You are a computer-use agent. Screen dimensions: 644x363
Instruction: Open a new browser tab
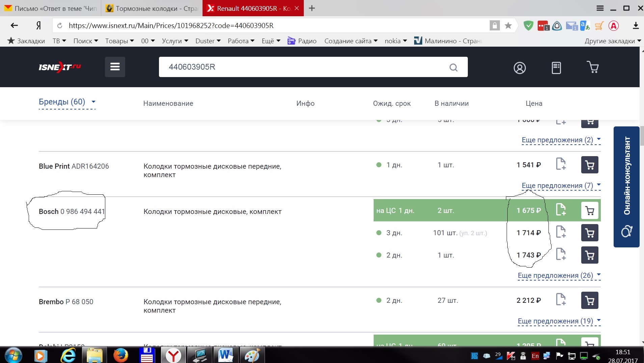312,8
